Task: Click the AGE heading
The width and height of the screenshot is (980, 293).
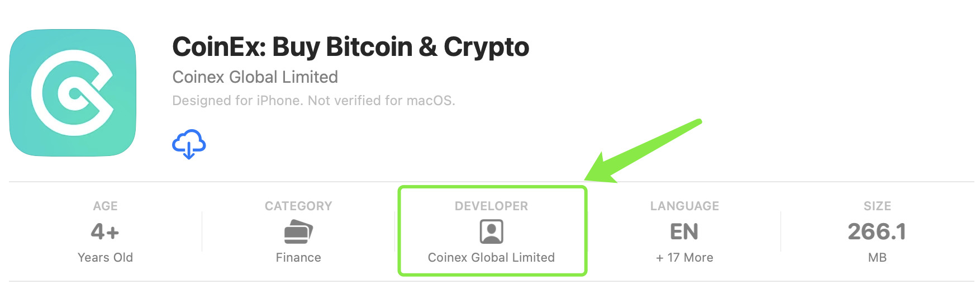Action: tap(105, 206)
